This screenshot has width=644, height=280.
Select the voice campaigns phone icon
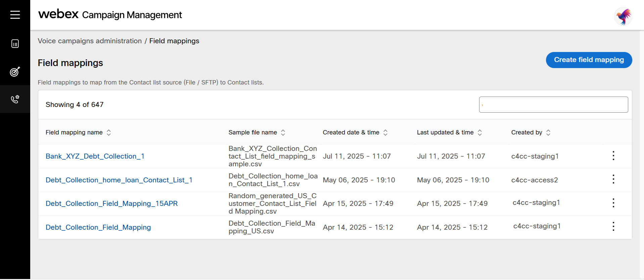point(15,99)
